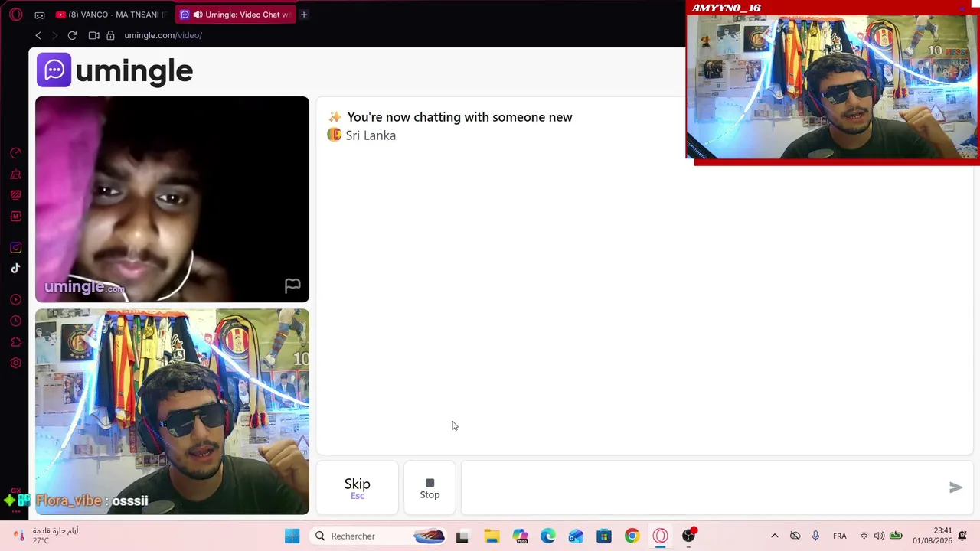Check the battery status tray icon
The width and height of the screenshot is (980, 551).
click(x=895, y=536)
